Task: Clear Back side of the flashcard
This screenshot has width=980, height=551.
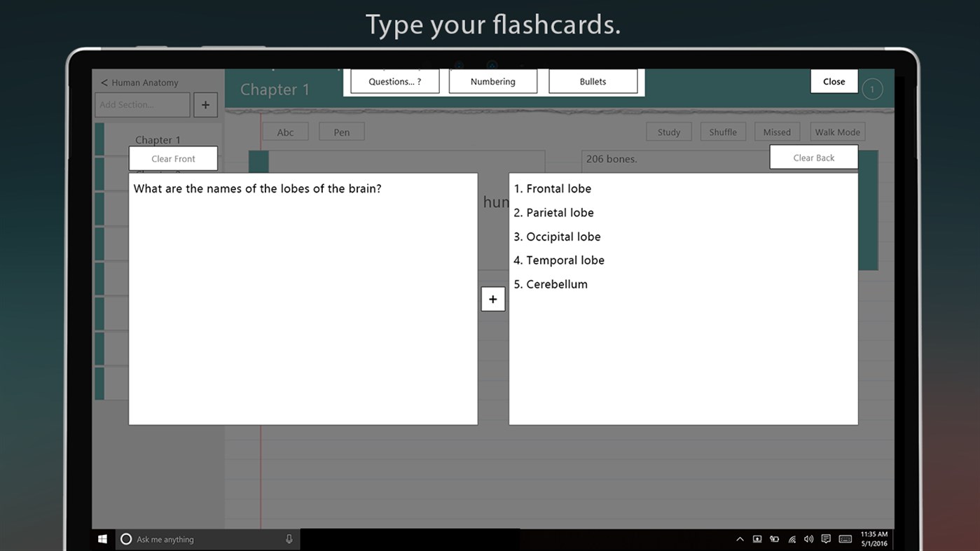Action: point(814,157)
